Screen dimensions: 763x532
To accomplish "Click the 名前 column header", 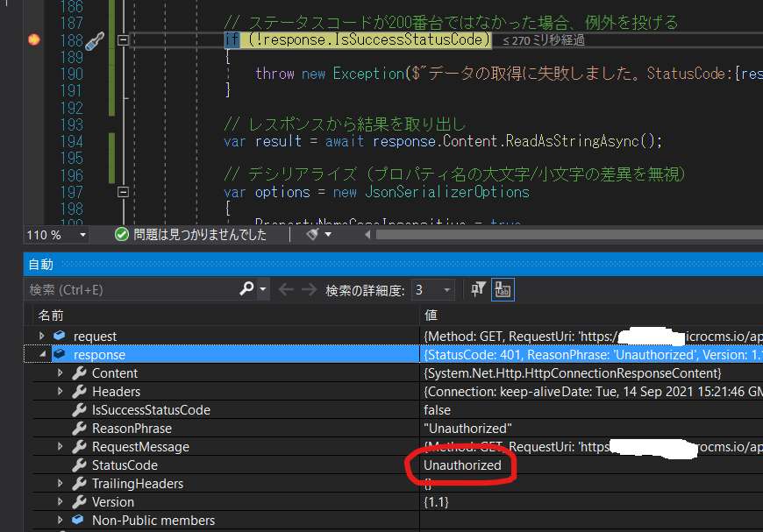I will click(x=51, y=316).
